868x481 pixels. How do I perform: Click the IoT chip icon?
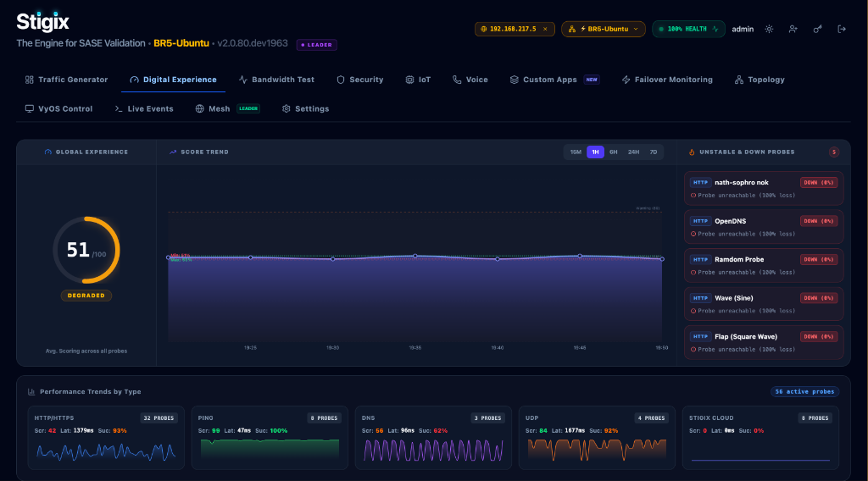tap(409, 80)
